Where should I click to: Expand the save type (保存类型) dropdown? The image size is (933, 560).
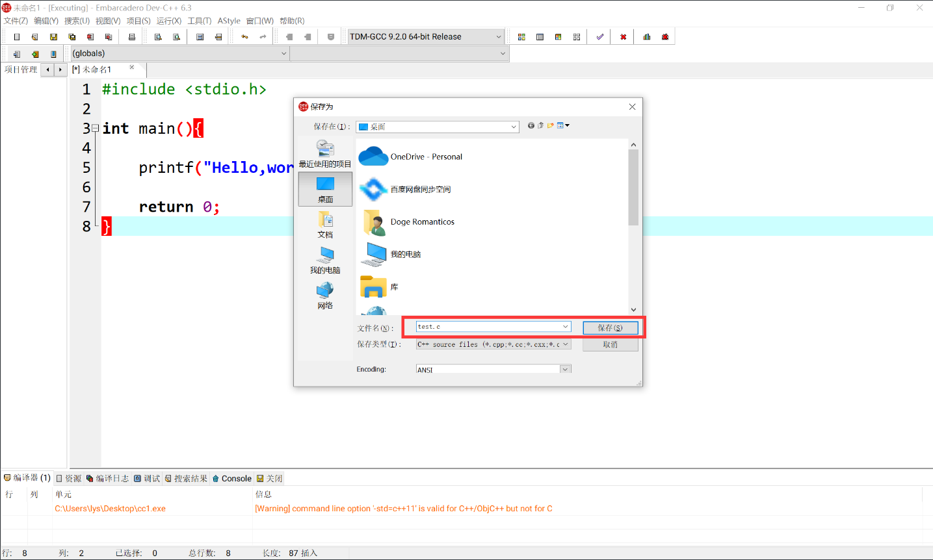[x=565, y=344]
